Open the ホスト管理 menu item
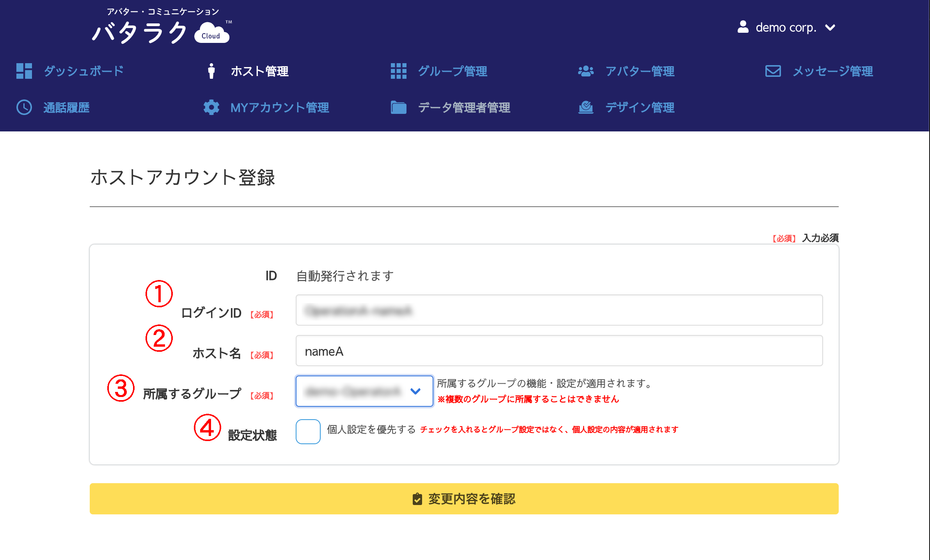Viewport: 930px width, 560px height. [259, 71]
